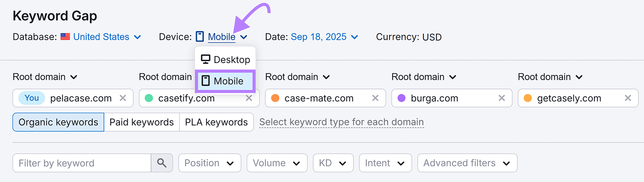Click the search magnifier icon button
Viewport: 644px width, 182px height.
(162, 163)
